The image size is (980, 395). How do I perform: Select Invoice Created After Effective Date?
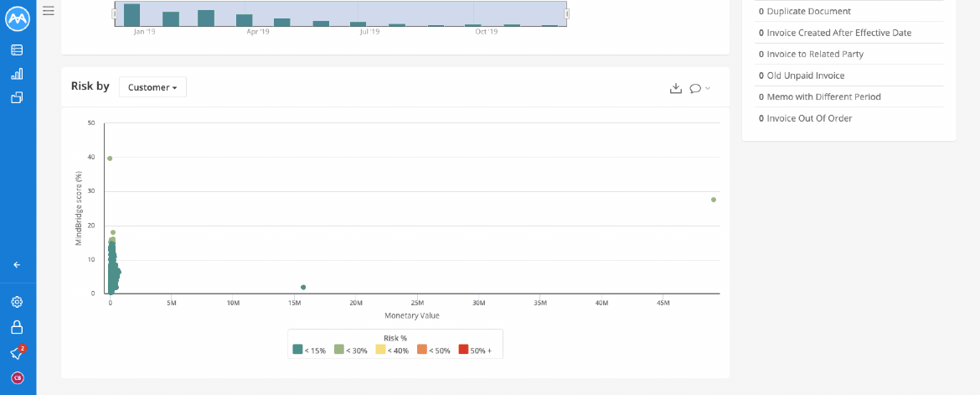[x=848, y=33]
